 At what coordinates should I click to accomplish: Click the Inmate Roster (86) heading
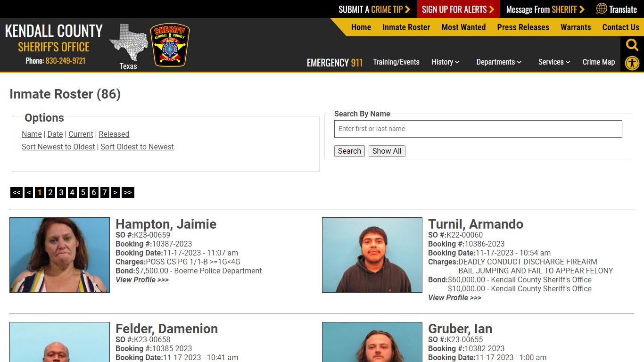tap(65, 94)
